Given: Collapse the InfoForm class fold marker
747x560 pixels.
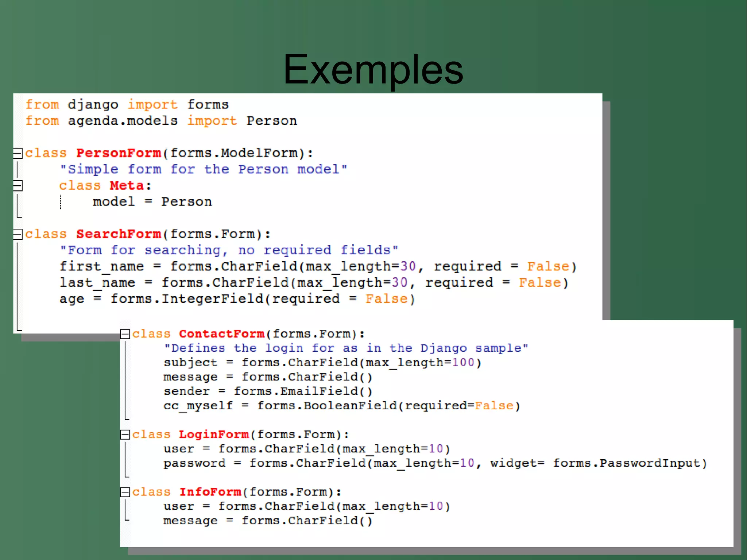Looking at the screenshot, I should click(x=125, y=492).
